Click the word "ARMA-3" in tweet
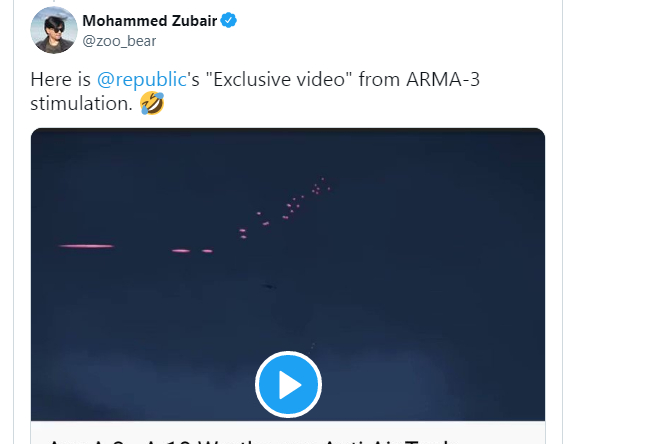Screen dimensions: 661x444 444,80
